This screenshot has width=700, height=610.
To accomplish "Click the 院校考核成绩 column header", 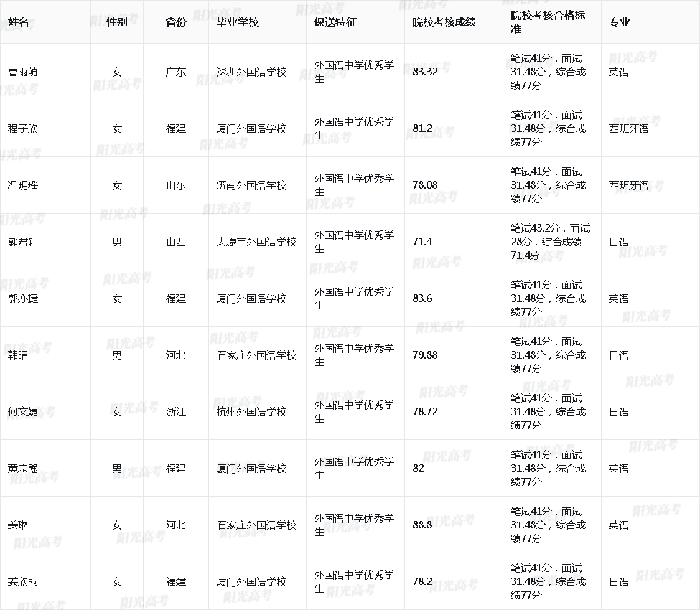I will tap(444, 22).
